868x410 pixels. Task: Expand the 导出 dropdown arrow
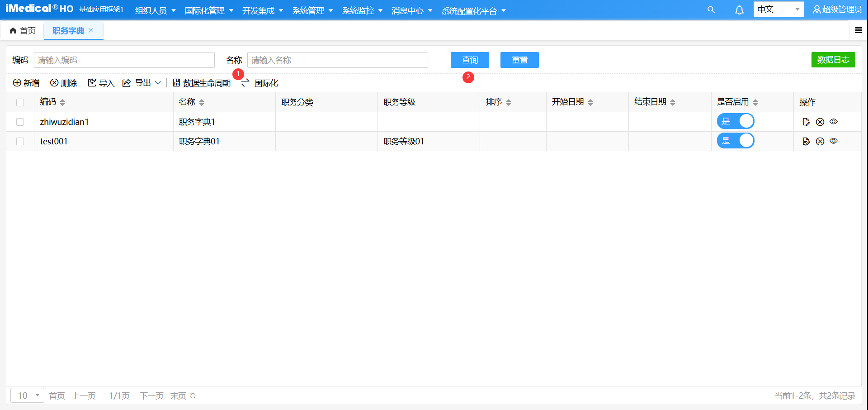click(158, 83)
